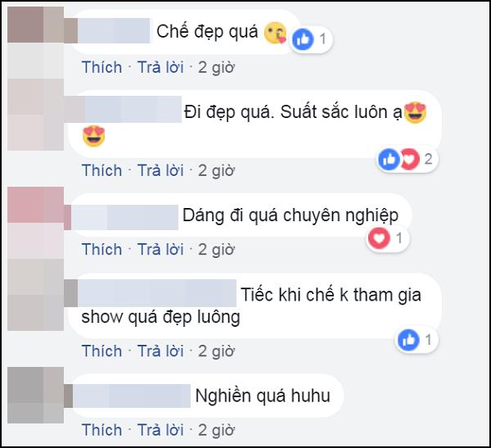Click the kiss emoji in the first comment

[275, 33]
